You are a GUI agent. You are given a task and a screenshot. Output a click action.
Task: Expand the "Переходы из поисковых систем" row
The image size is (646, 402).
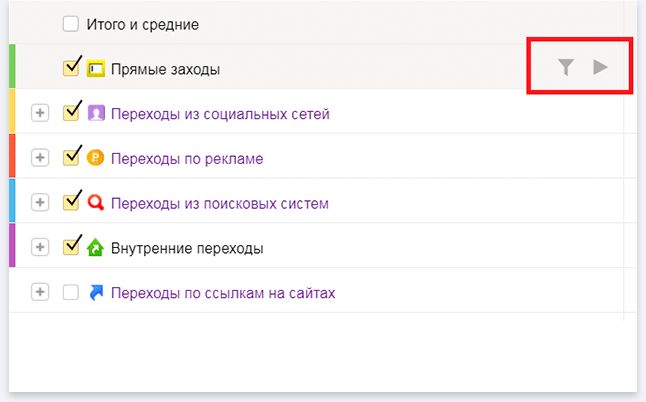coord(40,203)
